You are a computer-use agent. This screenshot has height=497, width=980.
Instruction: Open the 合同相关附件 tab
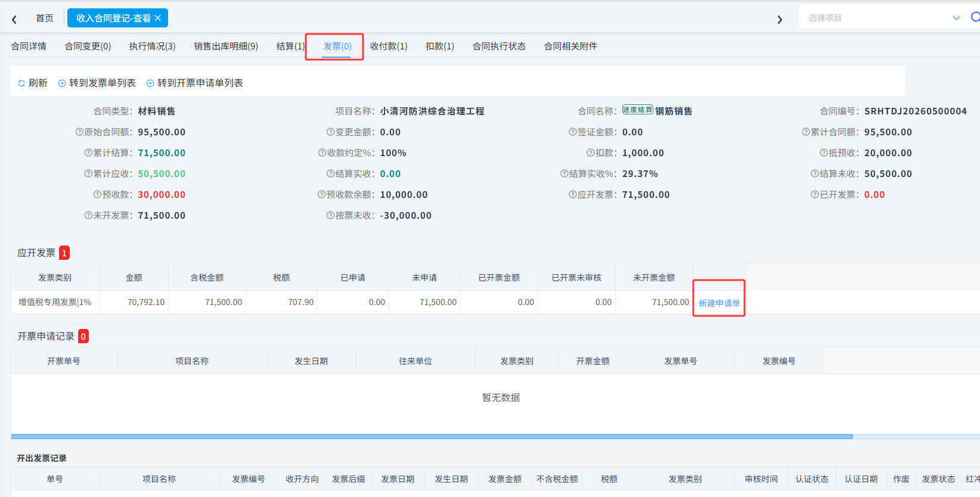570,46
